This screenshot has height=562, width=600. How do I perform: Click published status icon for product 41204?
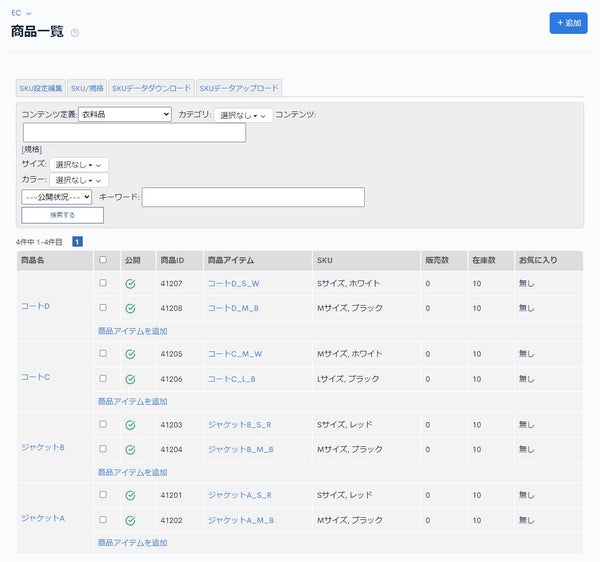tap(130, 450)
